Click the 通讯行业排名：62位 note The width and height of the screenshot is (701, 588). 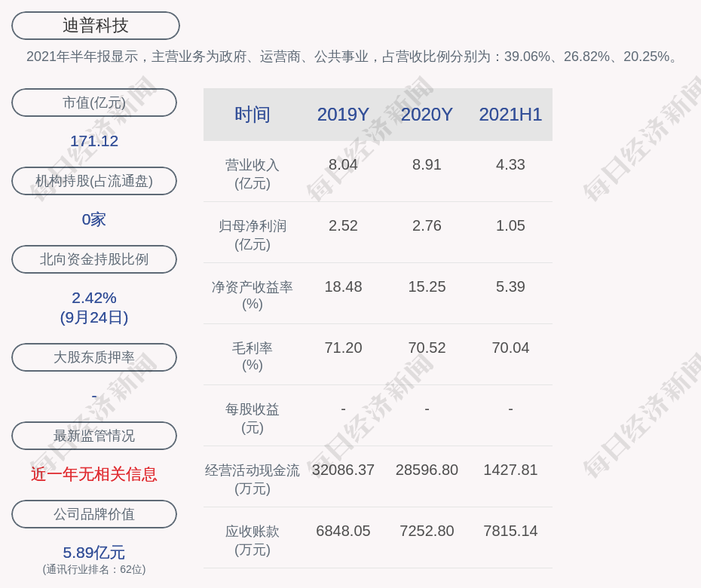[x=94, y=569]
